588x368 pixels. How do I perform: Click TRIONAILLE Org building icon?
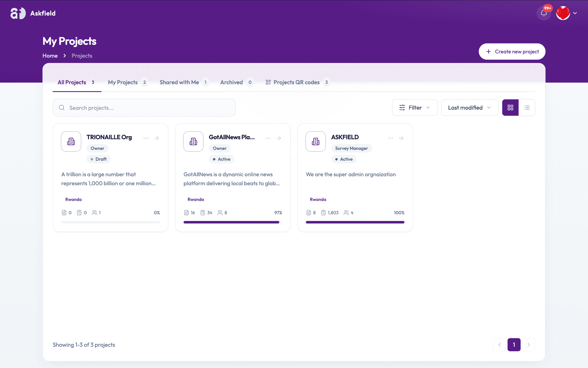click(71, 141)
